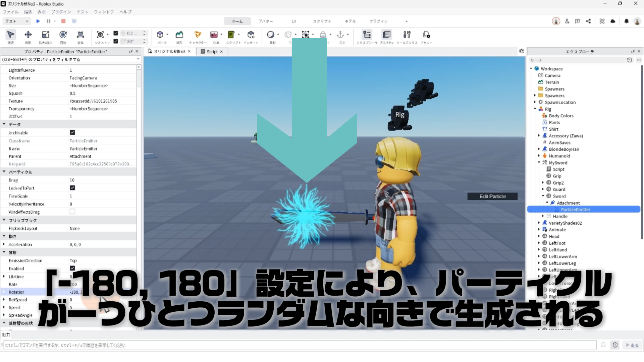Switch to the Script document tab
Image resolution: width=644 pixels, height=362 pixels.
point(212,52)
